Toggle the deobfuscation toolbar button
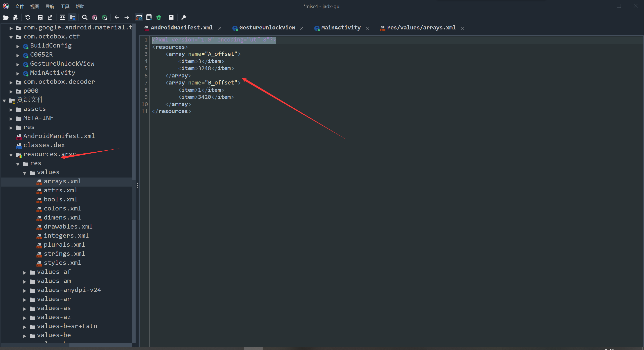 point(139,17)
